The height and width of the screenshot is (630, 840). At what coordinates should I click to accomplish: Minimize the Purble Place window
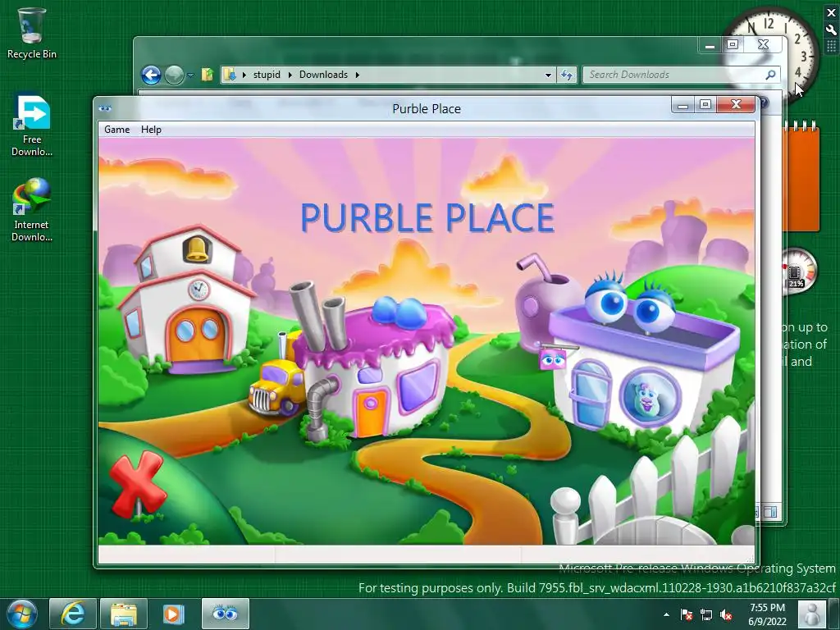coord(682,105)
